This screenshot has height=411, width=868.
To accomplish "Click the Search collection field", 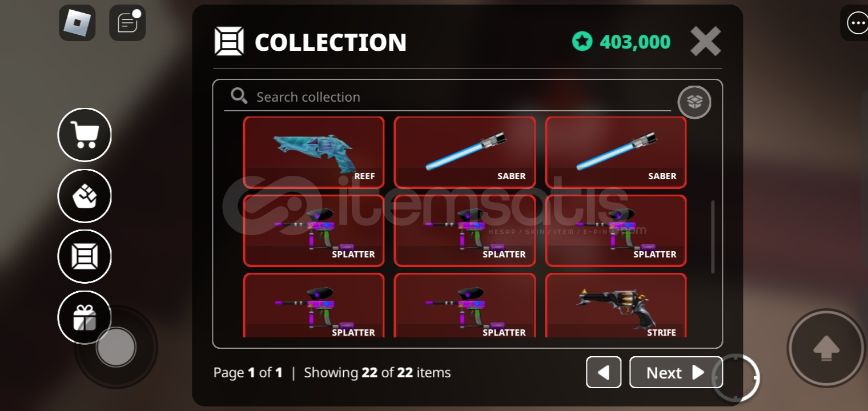I will click(447, 97).
